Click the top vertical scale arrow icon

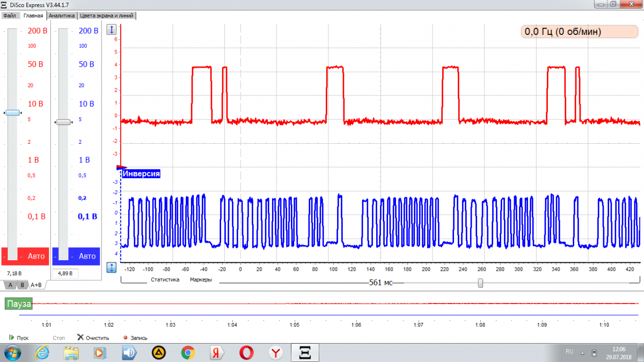coord(112,29)
